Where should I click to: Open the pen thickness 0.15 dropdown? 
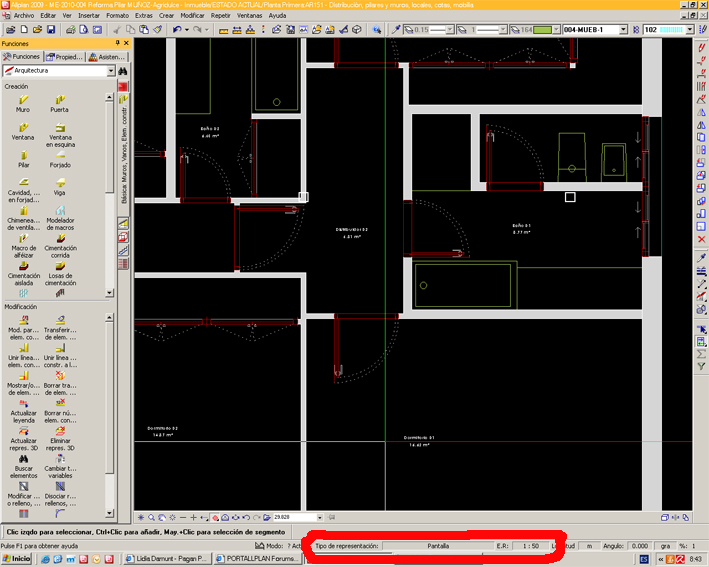pos(449,29)
